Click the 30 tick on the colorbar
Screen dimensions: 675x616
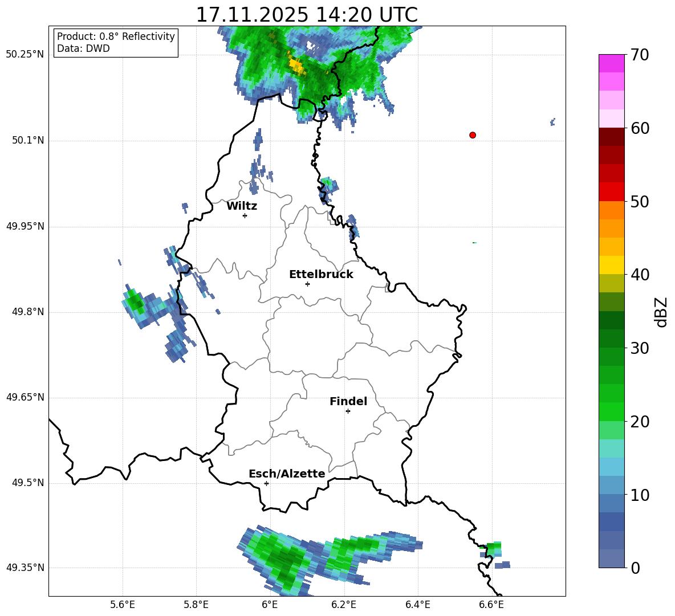click(640, 348)
